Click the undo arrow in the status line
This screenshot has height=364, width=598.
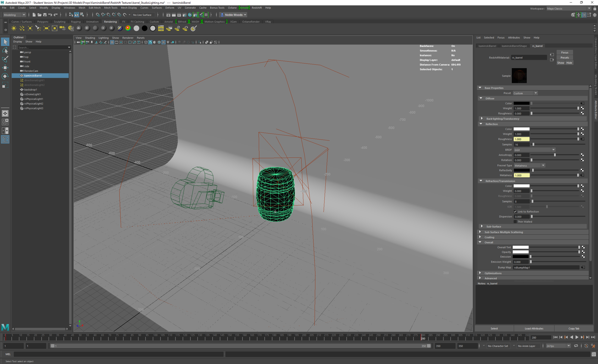[50, 15]
